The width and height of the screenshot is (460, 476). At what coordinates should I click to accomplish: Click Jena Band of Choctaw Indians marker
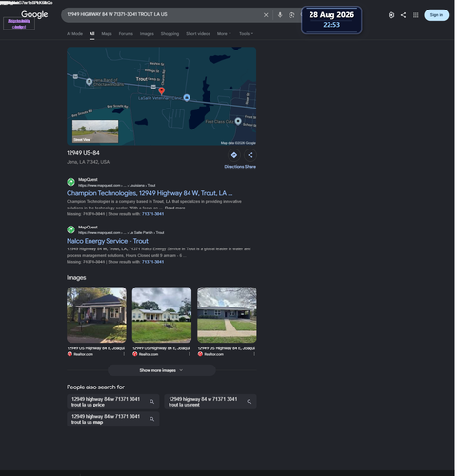click(90, 83)
